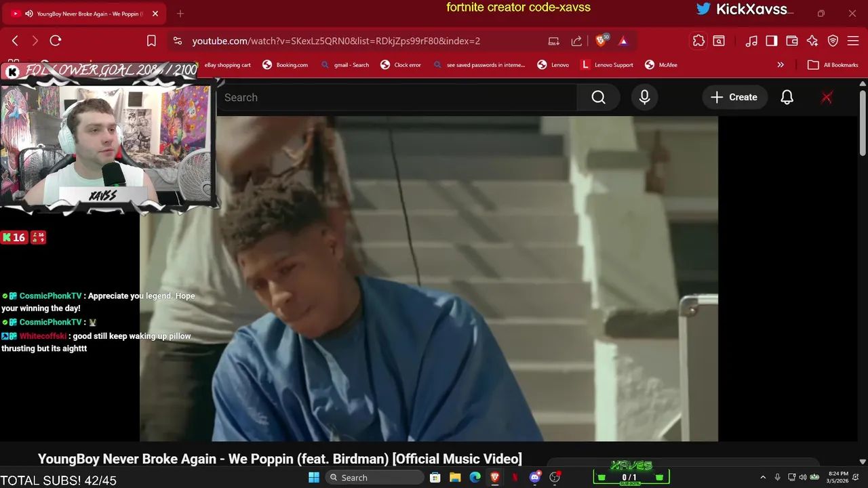Open Brave VPN shield icon
This screenshot has width=868, height=488.
[833, 41]
